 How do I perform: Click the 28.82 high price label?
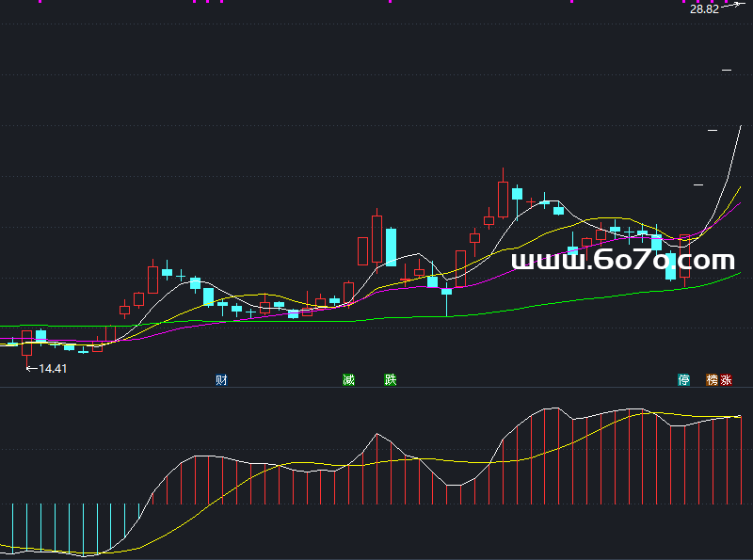pos(704,8)
